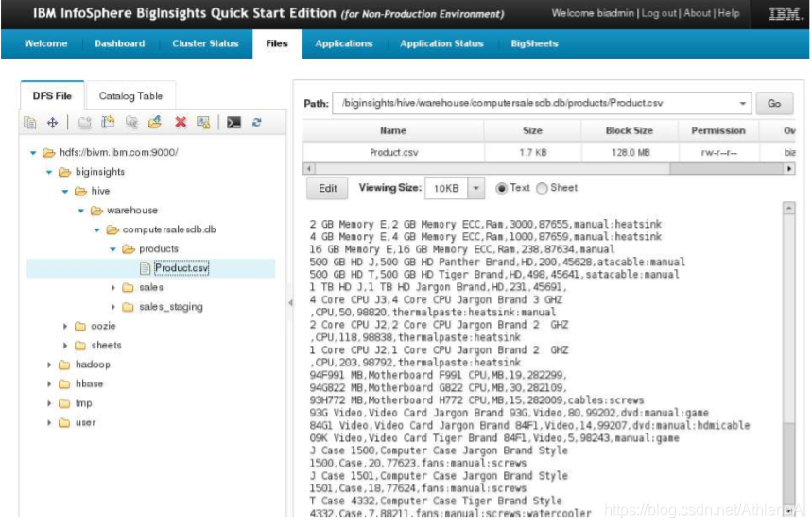Viewport: 812px width, 527px height.
Task: Click the Copy files toolbar icon
Action: click(30, 123)
